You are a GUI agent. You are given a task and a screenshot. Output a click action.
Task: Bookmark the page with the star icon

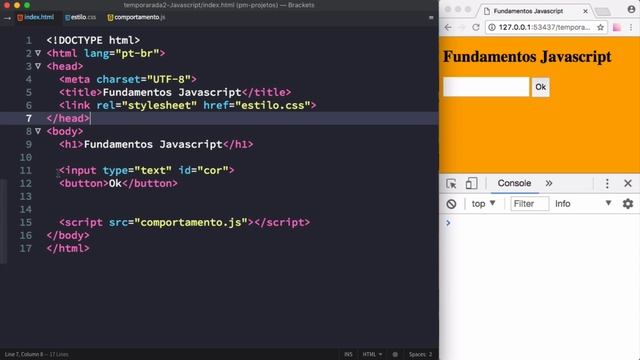click(600, 27)
